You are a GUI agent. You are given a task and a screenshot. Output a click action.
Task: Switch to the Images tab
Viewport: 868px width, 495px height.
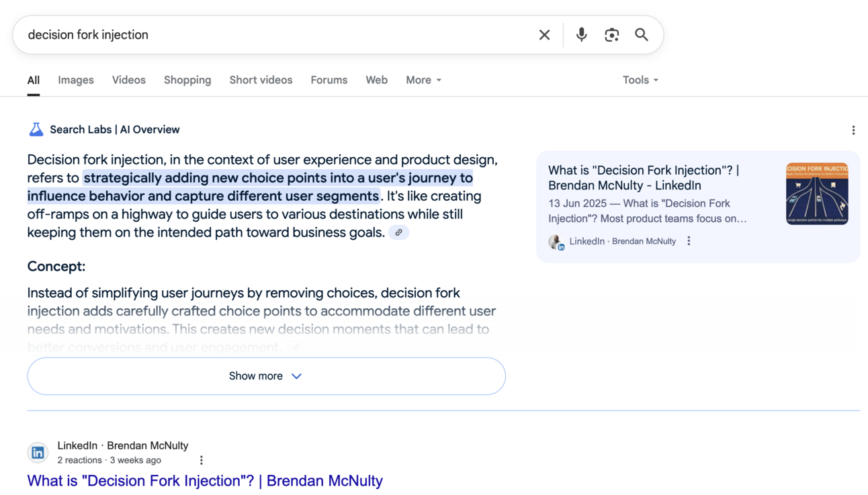click(76, 80)
